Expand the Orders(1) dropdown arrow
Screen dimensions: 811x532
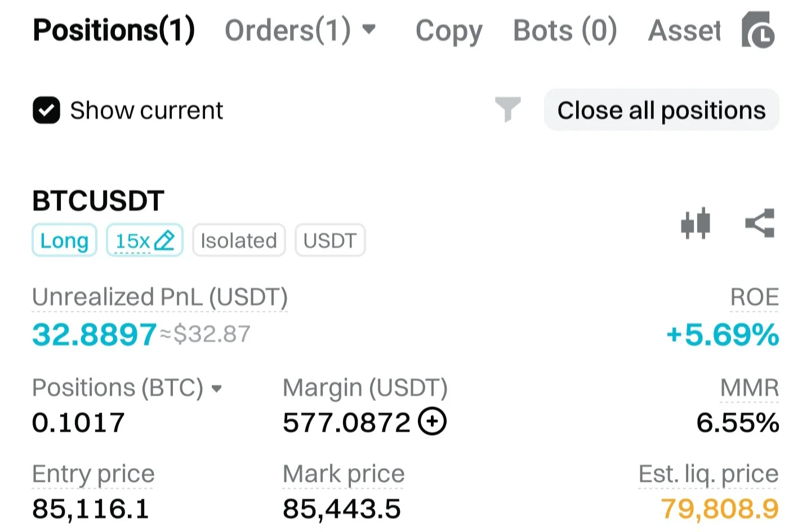tap(369, 29)
